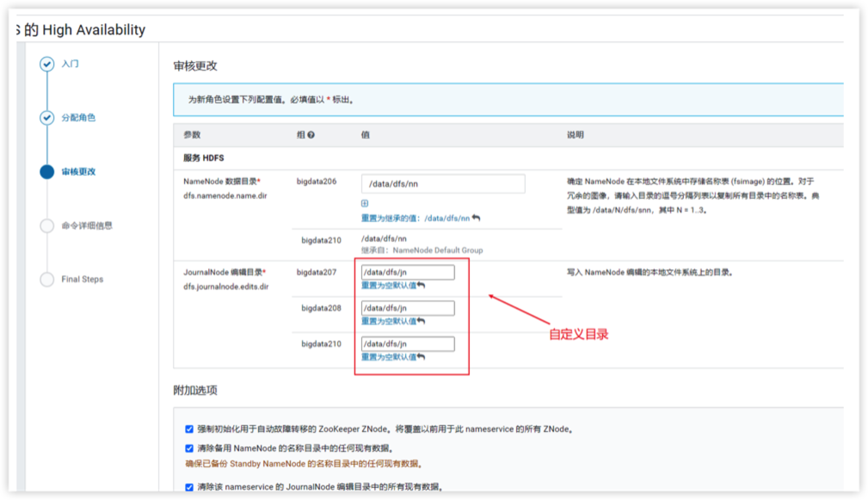Click the NameNode data directory field for bigdata206
The image size is (868, 500).
pyautogui.click(x=442, y=184)
